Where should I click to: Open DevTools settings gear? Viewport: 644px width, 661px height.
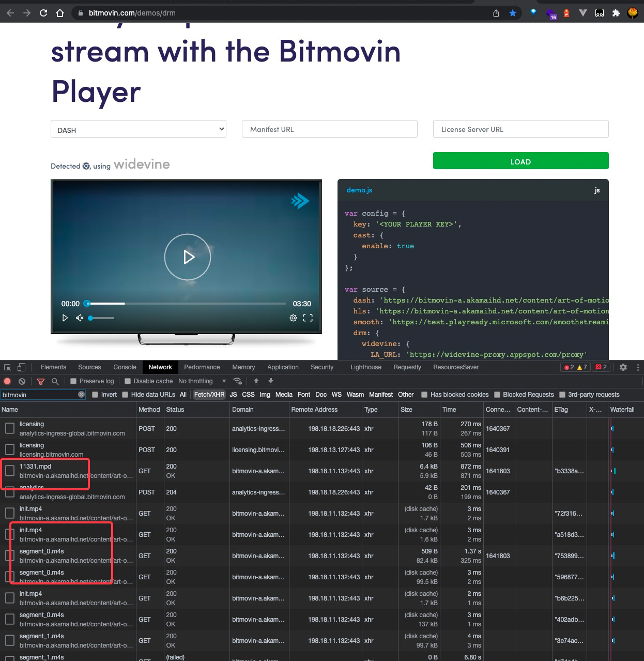click(x=623, y=367)
